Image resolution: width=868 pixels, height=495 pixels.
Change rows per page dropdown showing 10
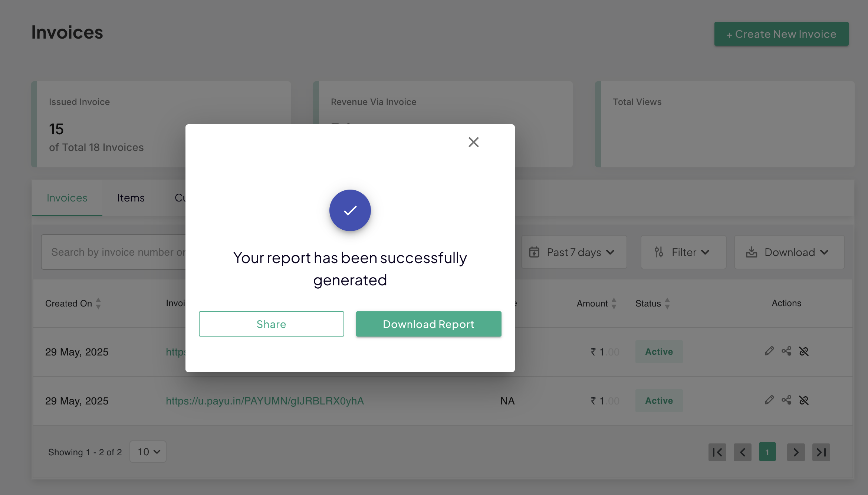click(148, 452)
